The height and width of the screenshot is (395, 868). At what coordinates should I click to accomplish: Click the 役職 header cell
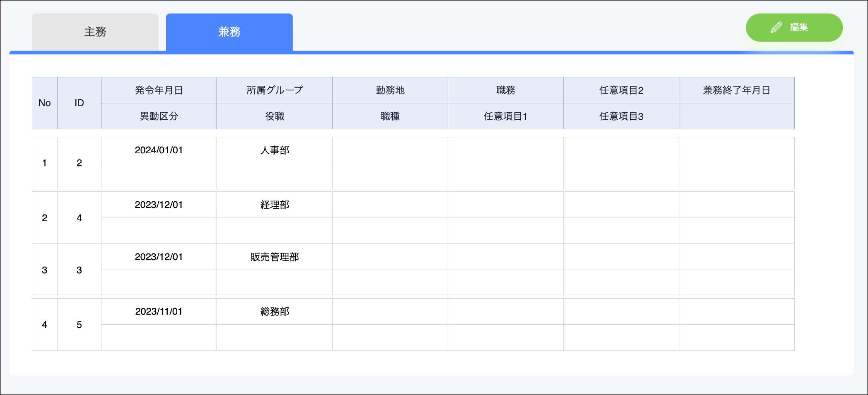pyautogui.click(x=274, y=116)
